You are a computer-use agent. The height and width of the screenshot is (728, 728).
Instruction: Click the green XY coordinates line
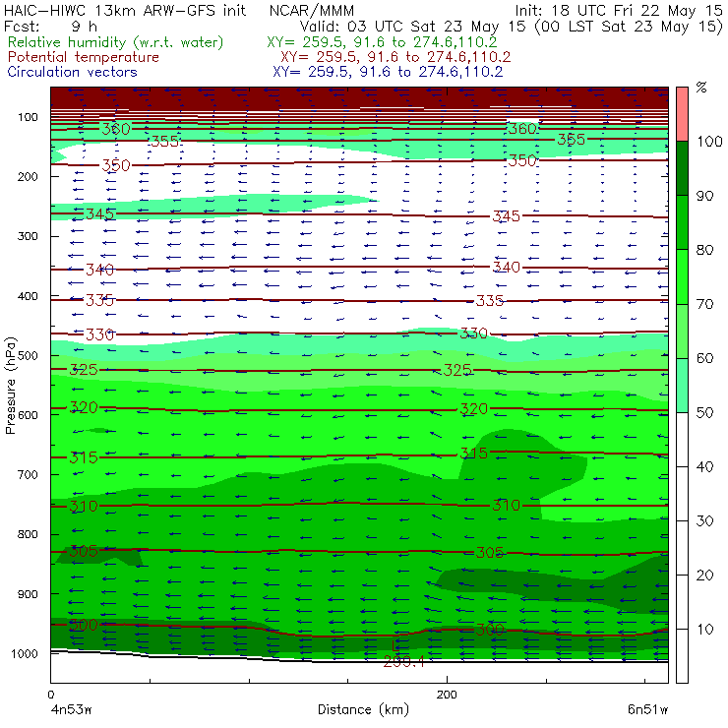(382, 42)
